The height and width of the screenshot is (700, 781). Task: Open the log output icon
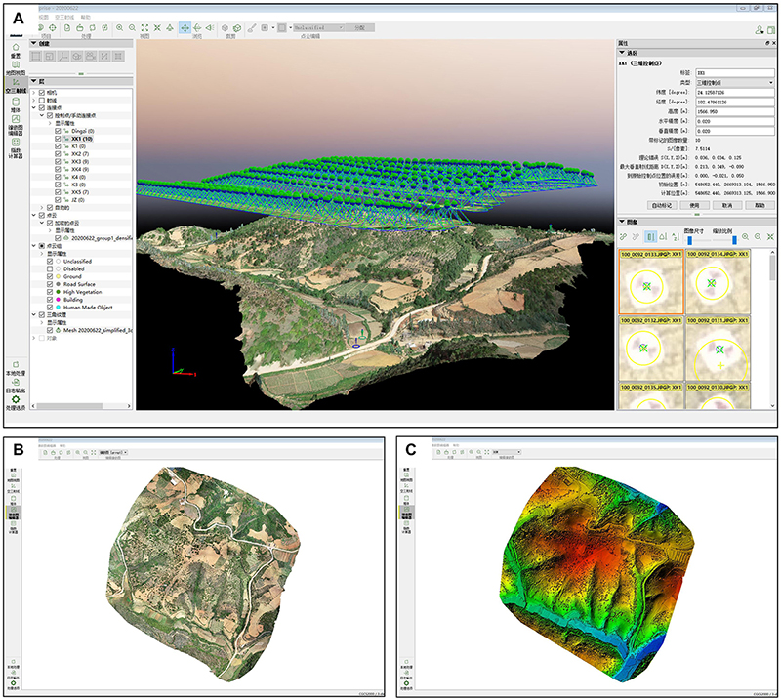click(x=16, y=383)
